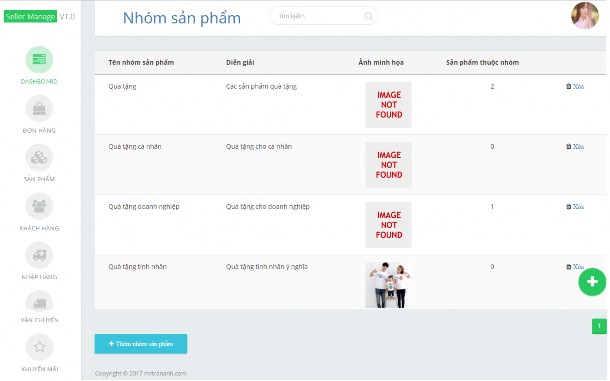Image resolution: width=610 pixels, height=381 pixels.
Task: Select the SẢN PHẨM menu label
Action: [x=39, y=179]
